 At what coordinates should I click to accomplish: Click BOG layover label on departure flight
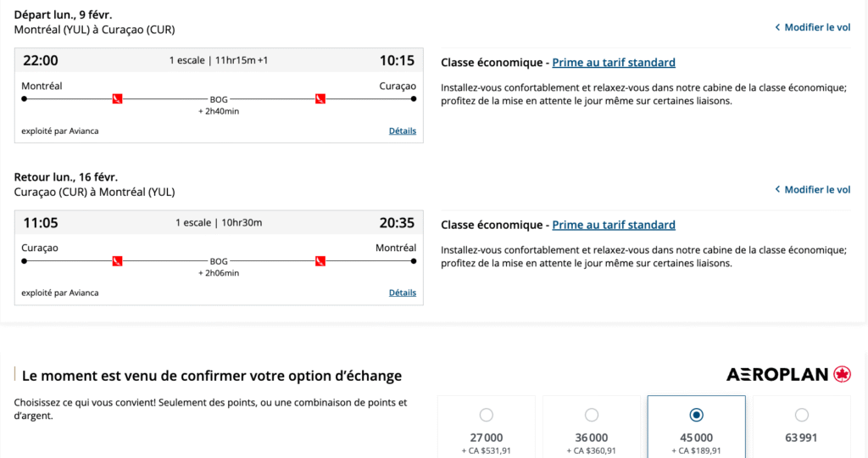click(220, 99)
